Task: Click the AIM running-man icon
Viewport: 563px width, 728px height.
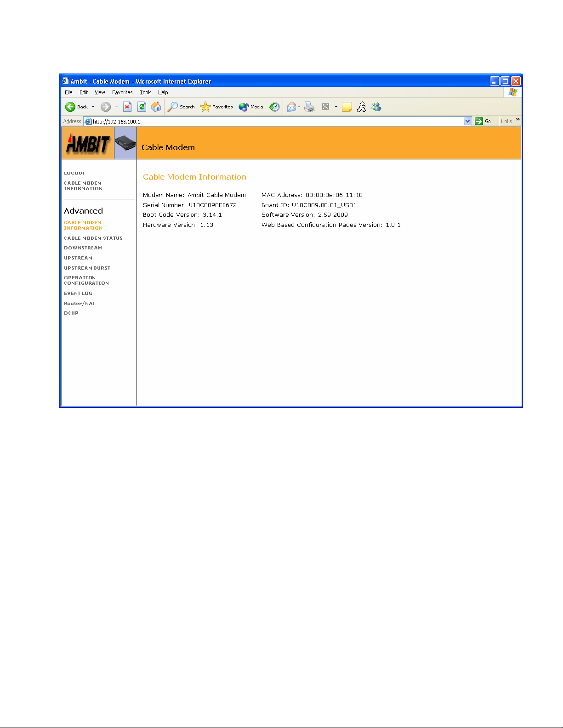Action: pyautogui.click(x=362, y=107)
